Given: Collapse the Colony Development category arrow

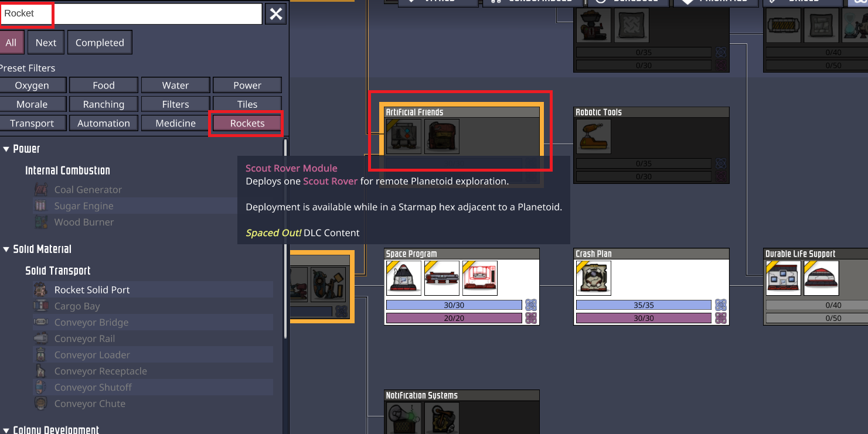Looking at the screenshot, I should pos(6,430).
